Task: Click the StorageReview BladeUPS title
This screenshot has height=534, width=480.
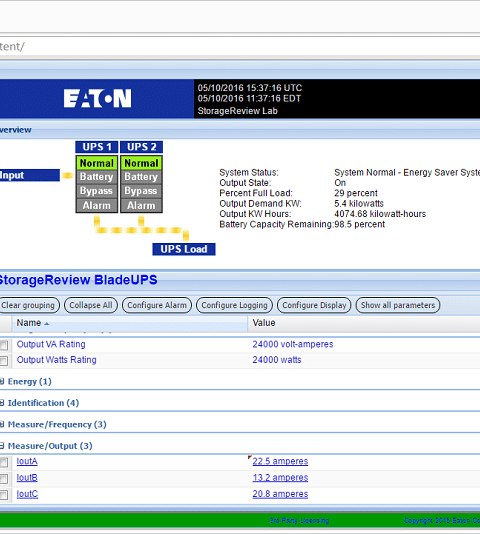Action: click(x=79, y=280)
